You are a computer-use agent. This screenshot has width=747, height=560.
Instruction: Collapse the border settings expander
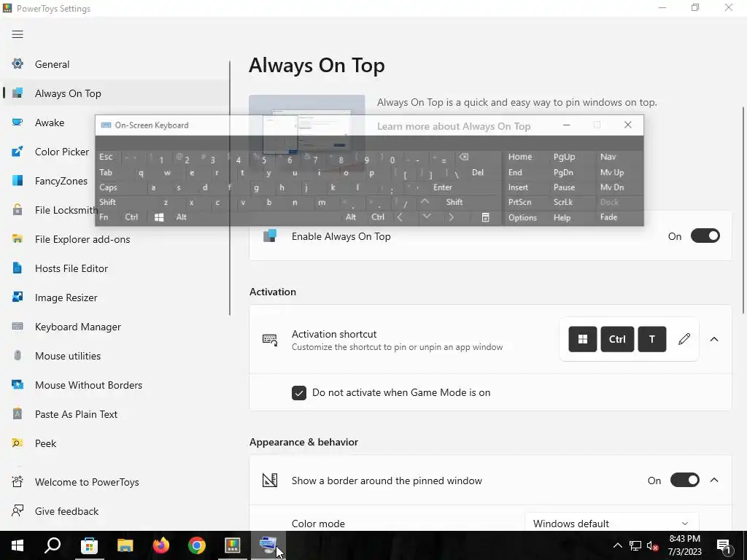click(714, 480)
